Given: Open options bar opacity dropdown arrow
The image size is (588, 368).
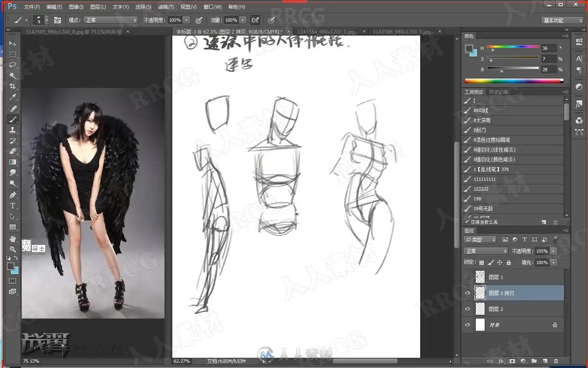Looking at the screenshot, I should [187, 20].
